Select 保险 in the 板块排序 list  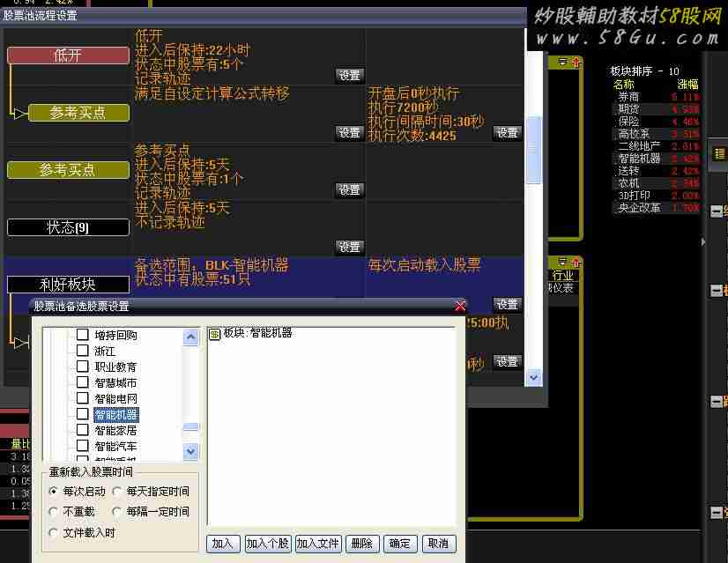pos(656,122)
